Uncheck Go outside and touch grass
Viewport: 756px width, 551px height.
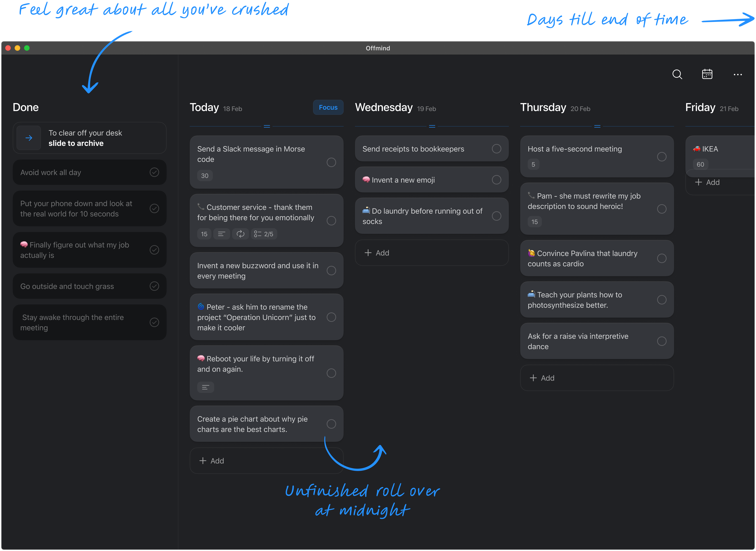pyautogui.click(x=154, y=286)
